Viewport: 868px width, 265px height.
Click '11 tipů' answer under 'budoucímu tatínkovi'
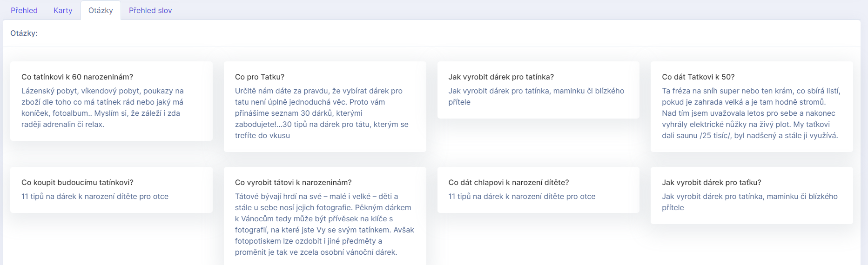(95, 196)
